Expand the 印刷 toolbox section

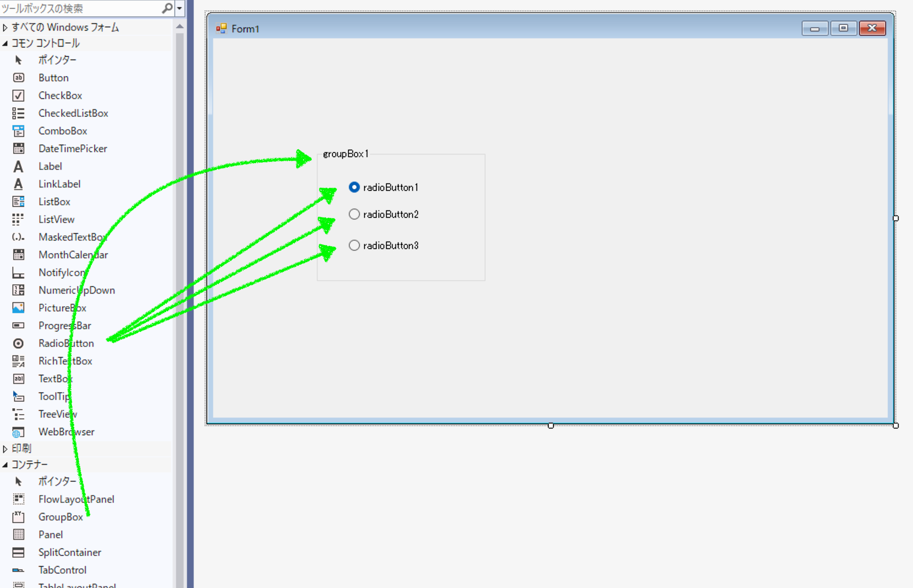click(5, 449)
